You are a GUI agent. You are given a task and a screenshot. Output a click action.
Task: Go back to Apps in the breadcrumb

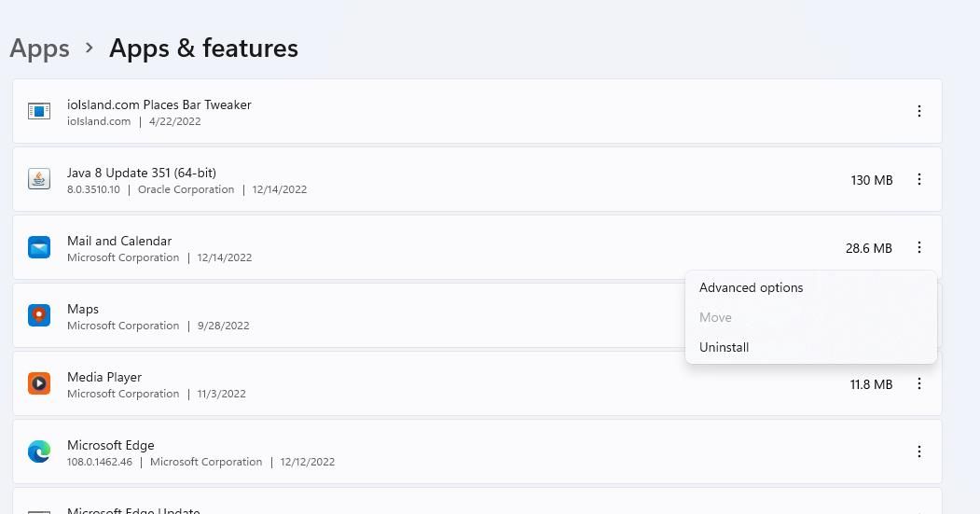tap(39, 49)
